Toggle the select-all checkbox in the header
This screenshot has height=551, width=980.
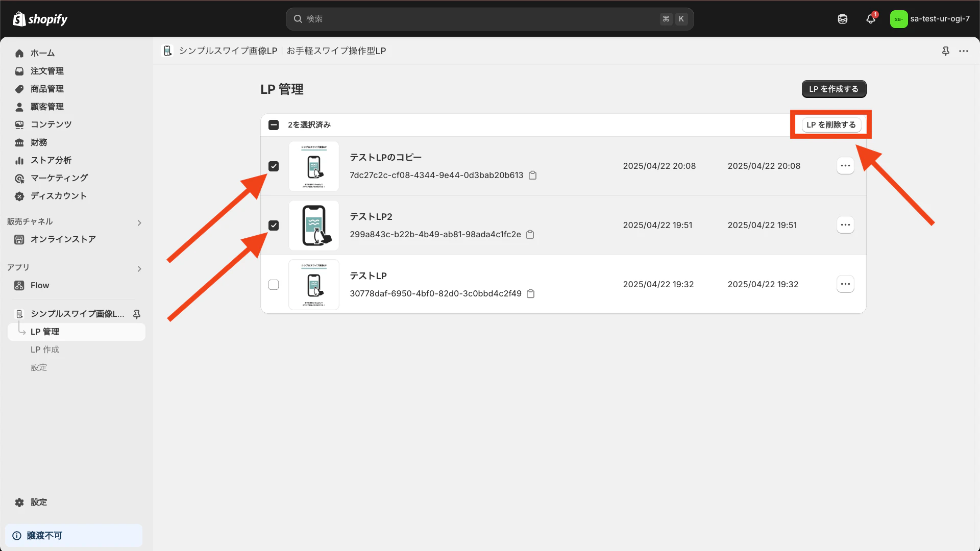point(274,125)
